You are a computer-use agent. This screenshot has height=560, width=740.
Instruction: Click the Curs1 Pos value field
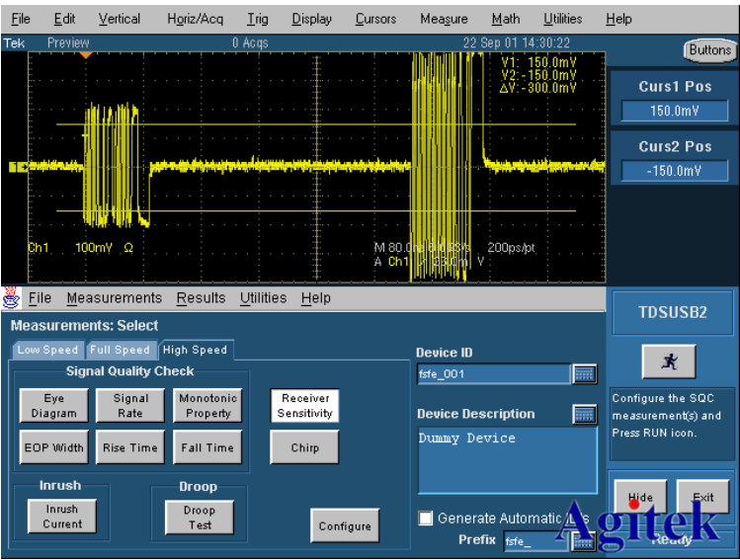[675, 112]
